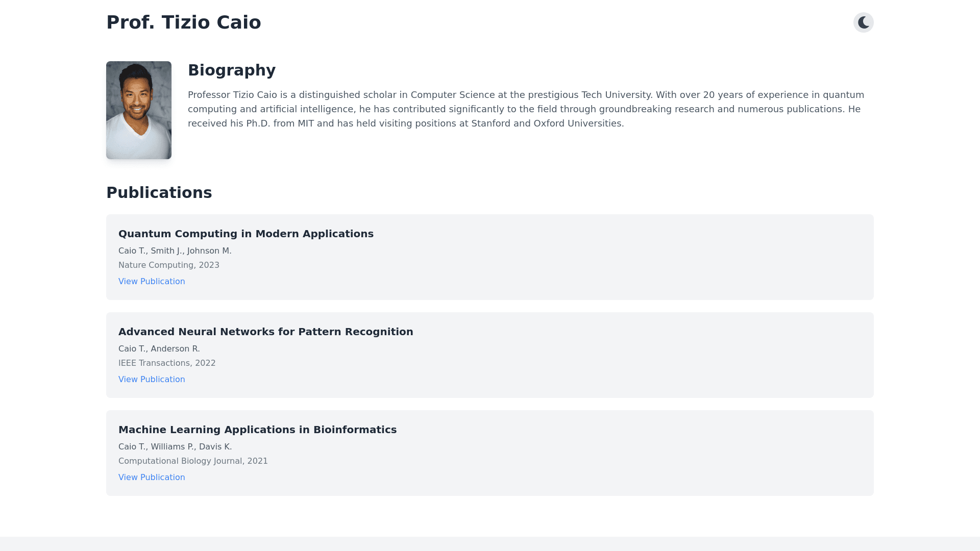
Task: Open View Publication link for Quantum Computing paper
Action: (152, 282)
